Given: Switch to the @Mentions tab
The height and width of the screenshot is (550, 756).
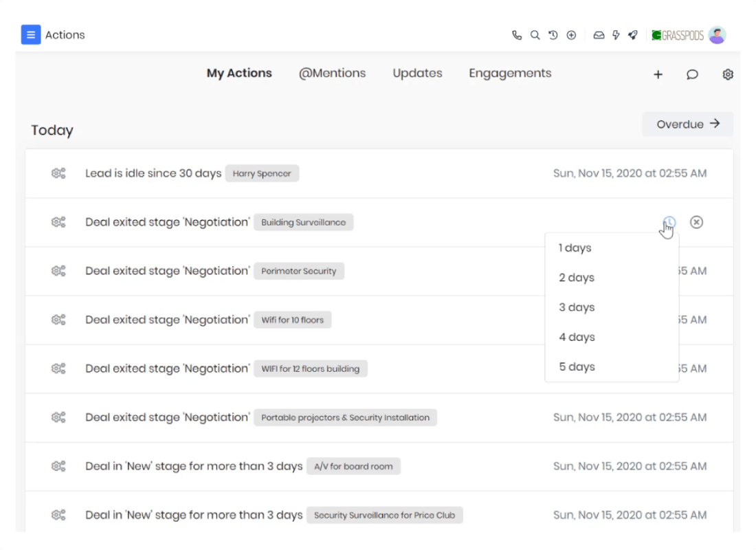Looking at the screenshot, I should [333, 74].
